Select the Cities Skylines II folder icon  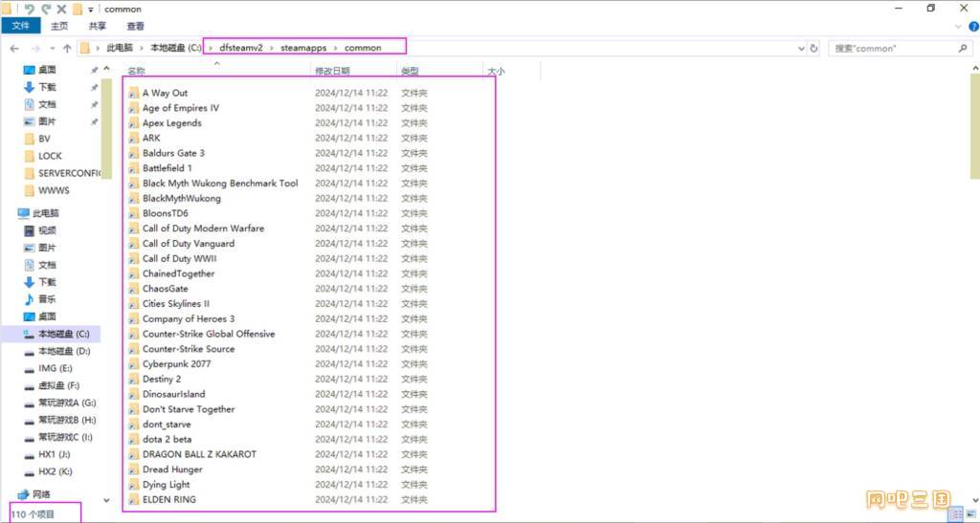tap(133, 304)
